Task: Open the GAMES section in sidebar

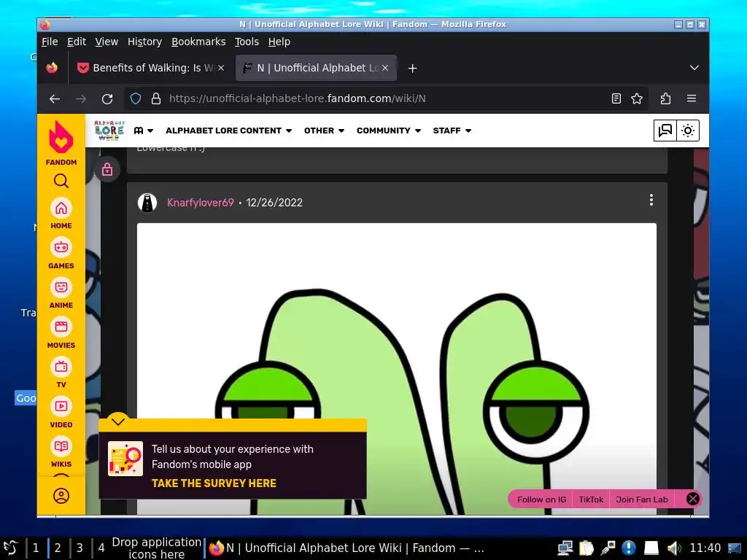Action: [x=61, y=254]
